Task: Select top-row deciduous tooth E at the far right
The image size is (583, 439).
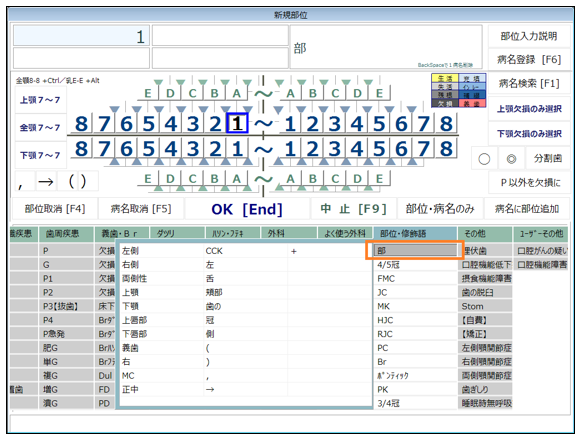Action: coord(379,93)
